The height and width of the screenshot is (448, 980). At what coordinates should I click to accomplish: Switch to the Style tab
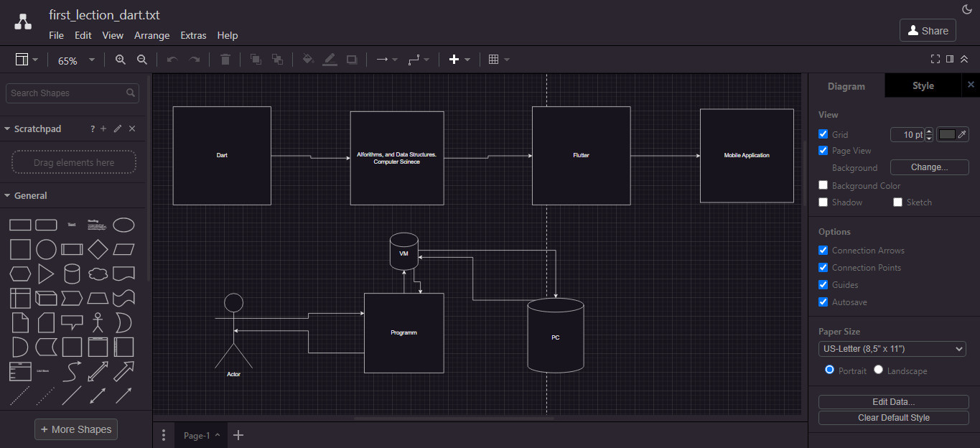click(x=923, y=86)
